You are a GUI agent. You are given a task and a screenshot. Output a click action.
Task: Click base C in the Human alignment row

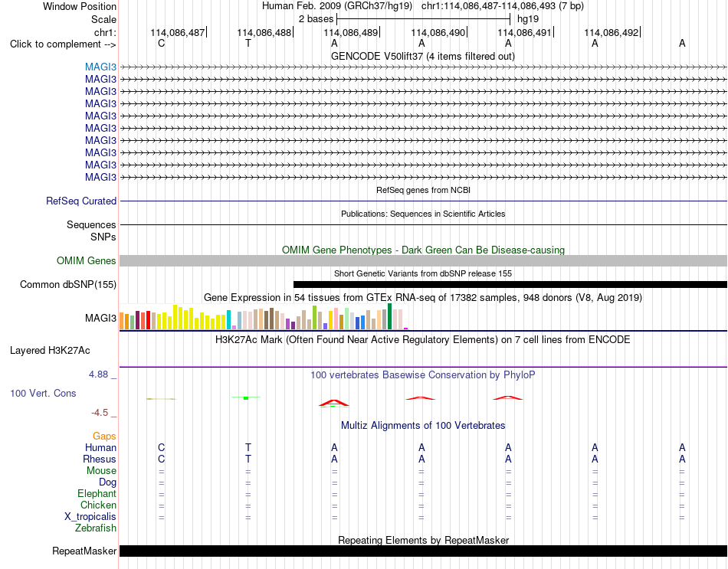161,447
